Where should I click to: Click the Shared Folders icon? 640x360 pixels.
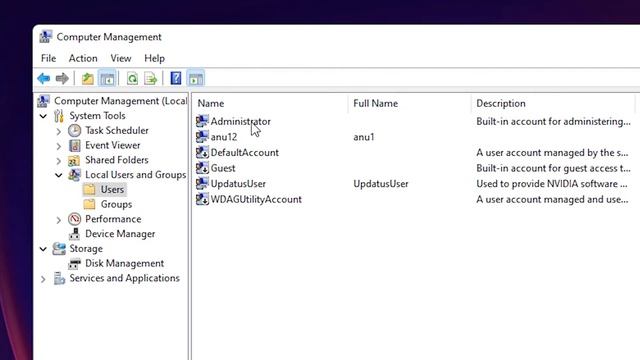[74, 160]
